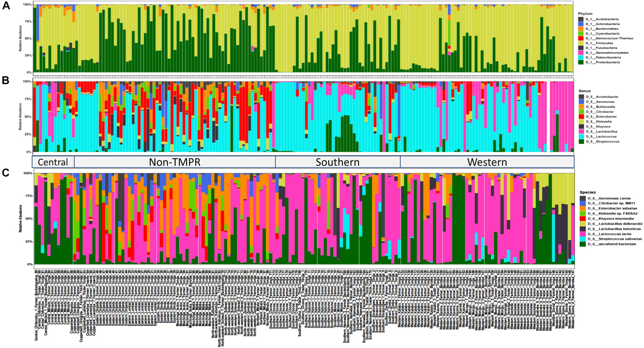644x348 pixels.
Task: Select the Lactobacillus pink swatch in Genus legend
Action: [x=581, y=131]
